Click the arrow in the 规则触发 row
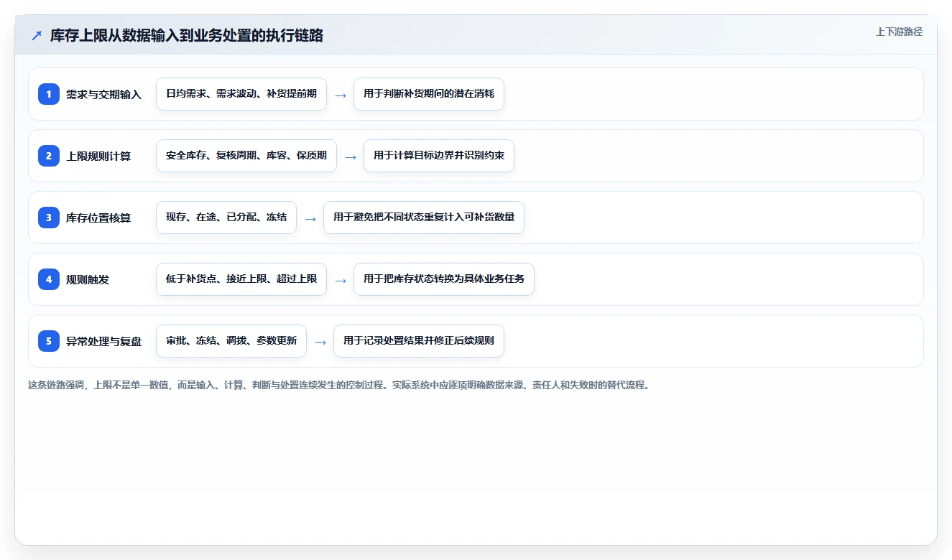Screen dimensions: 952x560 [341, 280]
